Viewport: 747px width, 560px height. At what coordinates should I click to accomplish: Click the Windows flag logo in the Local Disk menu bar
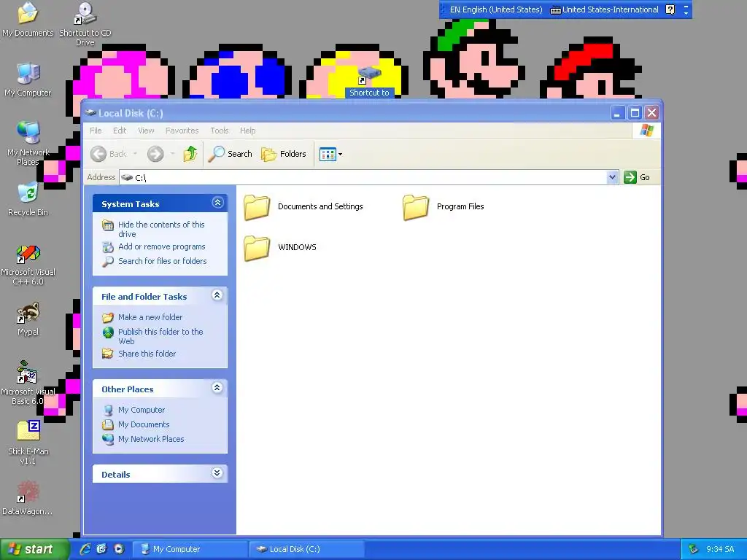(647, 131)
